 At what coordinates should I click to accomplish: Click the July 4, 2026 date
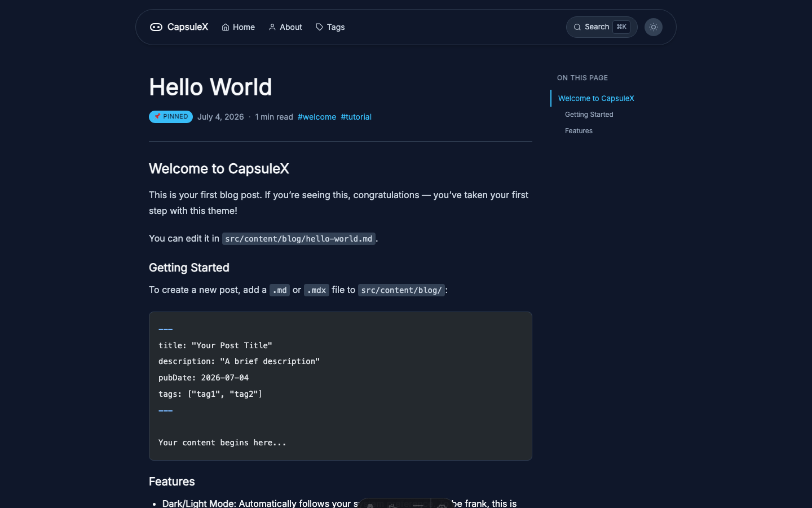[x=220, y=117]
